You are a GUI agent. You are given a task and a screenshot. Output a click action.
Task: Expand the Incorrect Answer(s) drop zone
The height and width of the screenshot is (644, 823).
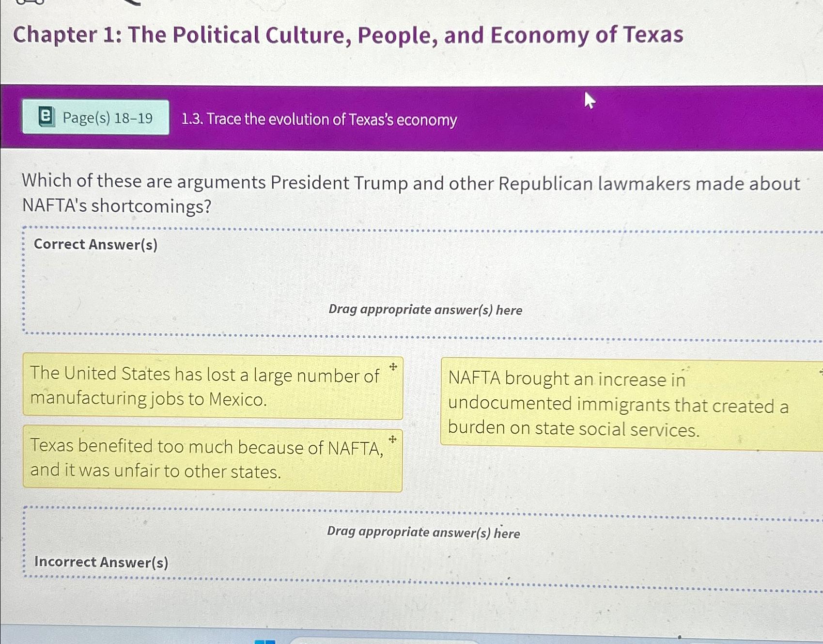[417, 543]
